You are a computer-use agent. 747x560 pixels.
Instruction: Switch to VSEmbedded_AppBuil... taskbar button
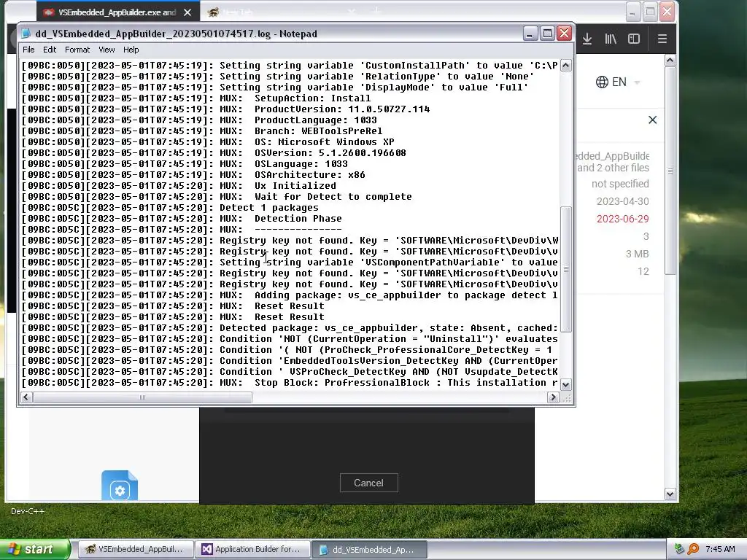click(x=135, y=550)
